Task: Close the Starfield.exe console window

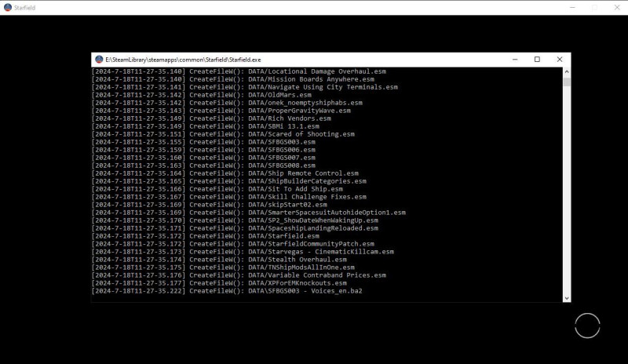Action: click(x=560, y=60)
